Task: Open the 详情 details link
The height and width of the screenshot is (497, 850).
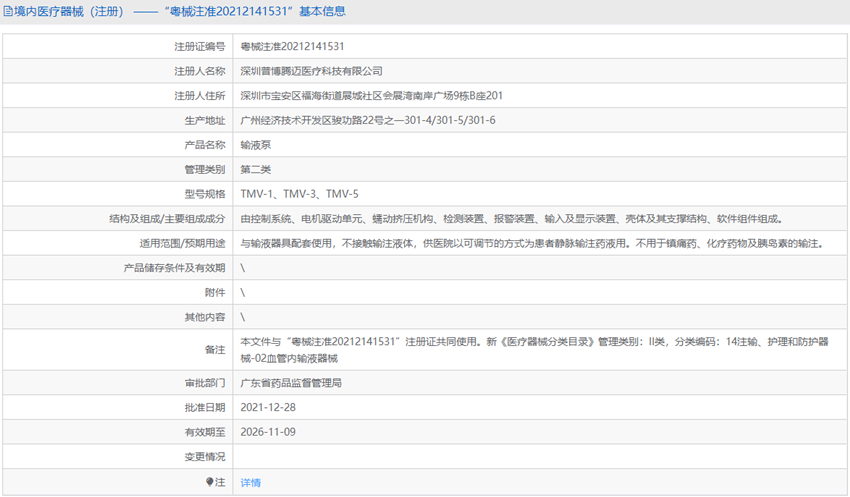Action: coord(250,482)
